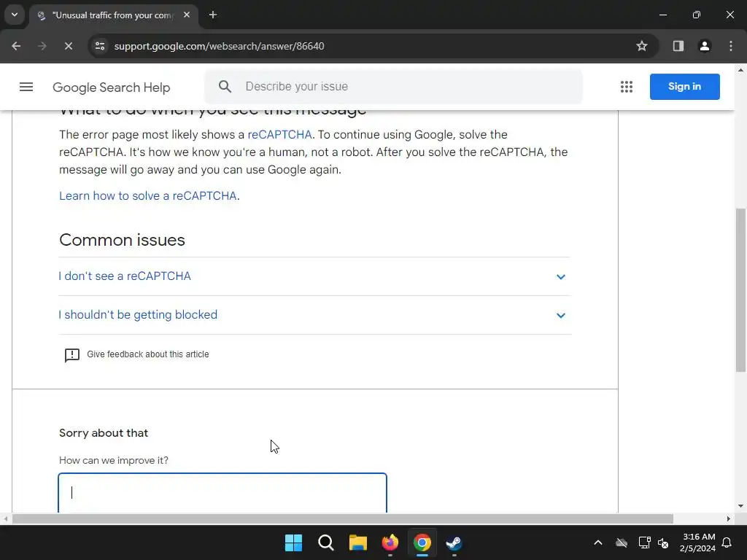747x560 pixels.
Task: Open a new browser tab
Action: (213, 15)
